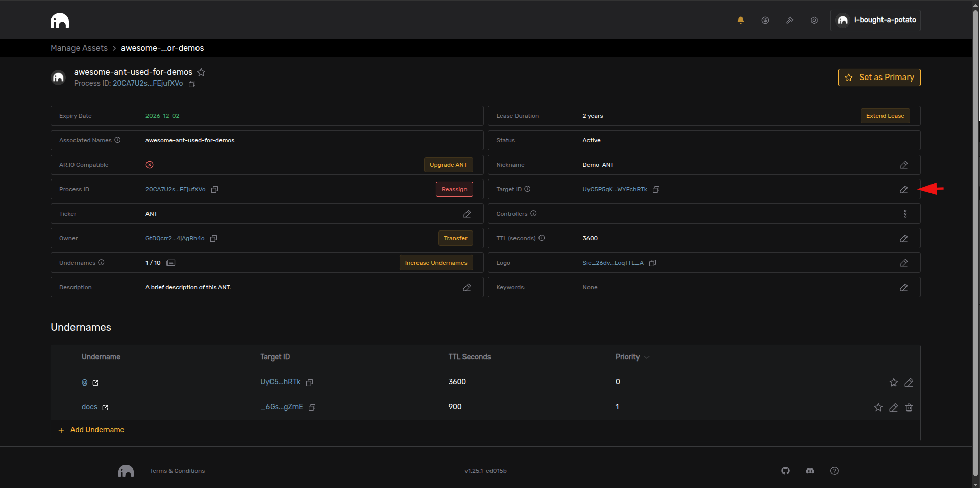The height and width of the screenshot is (488, 980).
Task: Open the i-bought-a-potato profile menu
Action: coord(875,20)
